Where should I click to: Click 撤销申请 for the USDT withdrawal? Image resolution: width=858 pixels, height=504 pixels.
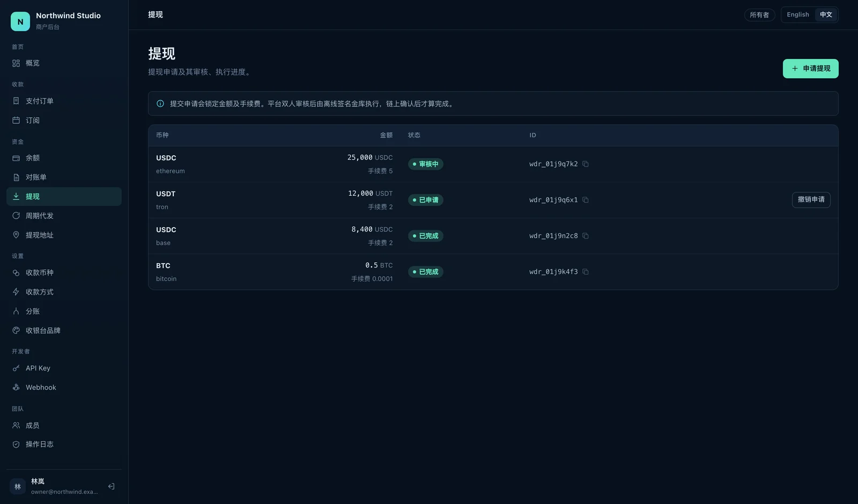(x=811, y=200)
